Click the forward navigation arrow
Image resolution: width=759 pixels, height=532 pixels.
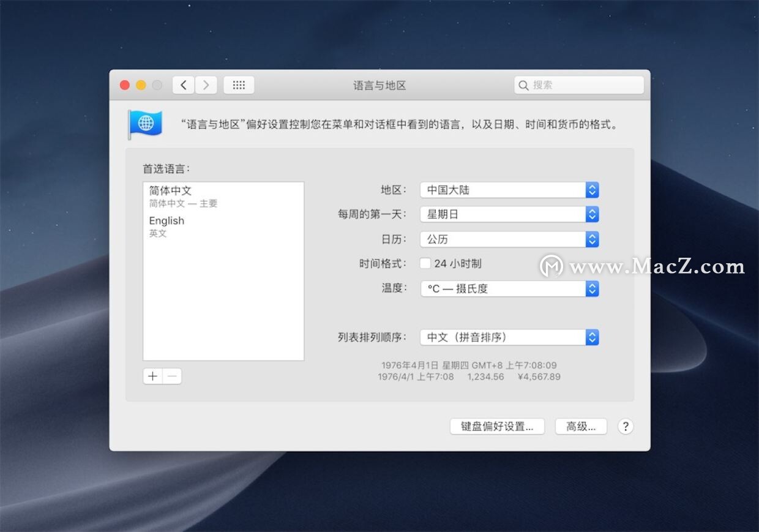206,84
